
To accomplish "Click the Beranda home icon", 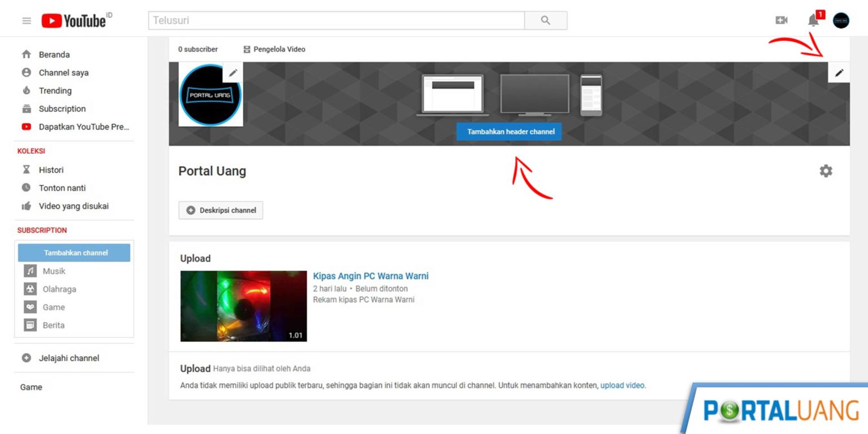I will pyautogui.click(x=26, y=54).
